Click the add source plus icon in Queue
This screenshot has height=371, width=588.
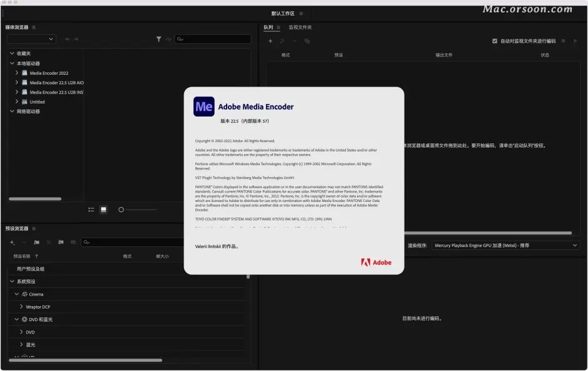point(270,41)
